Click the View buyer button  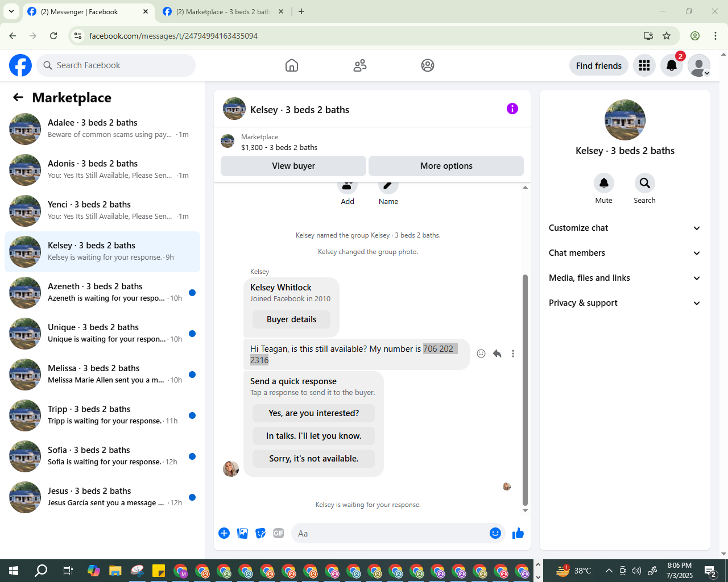[293, 166]
